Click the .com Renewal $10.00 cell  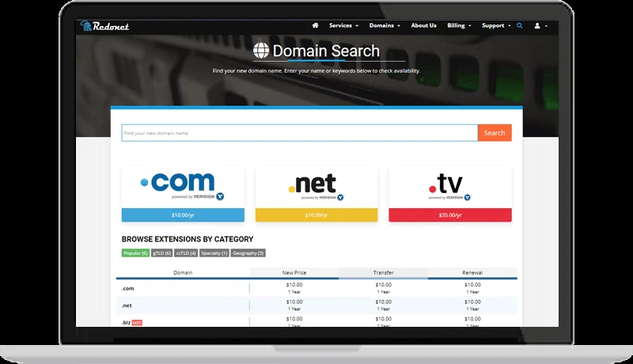pos(472,288)
